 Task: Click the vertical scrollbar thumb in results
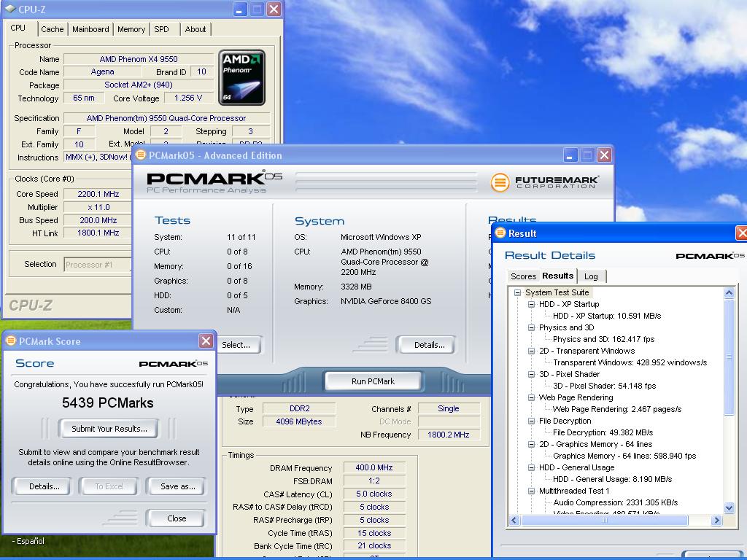coord(729,357)
